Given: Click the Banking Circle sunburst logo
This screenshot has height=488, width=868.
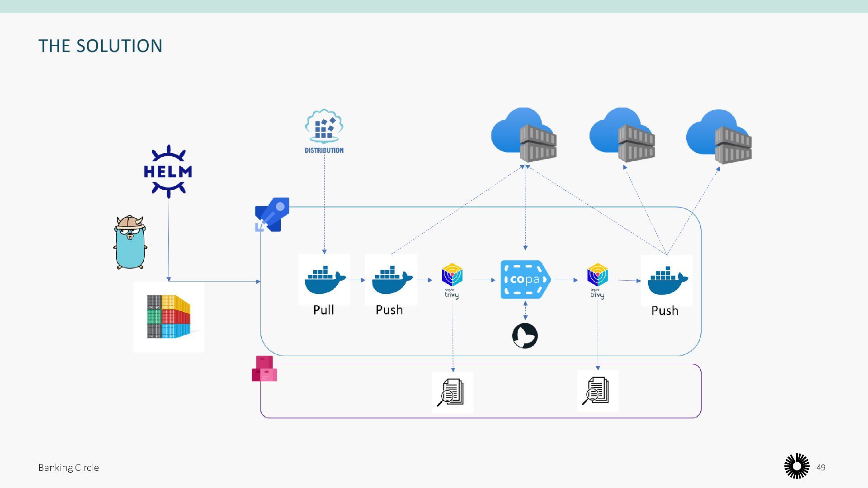Looking at the screenshot, I should [x=797, y=466].
